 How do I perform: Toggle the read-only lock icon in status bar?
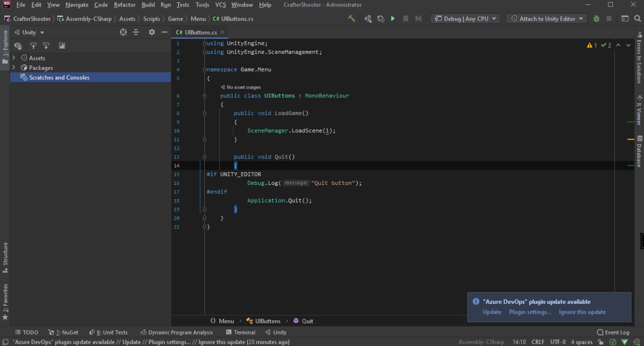[601, 342]
